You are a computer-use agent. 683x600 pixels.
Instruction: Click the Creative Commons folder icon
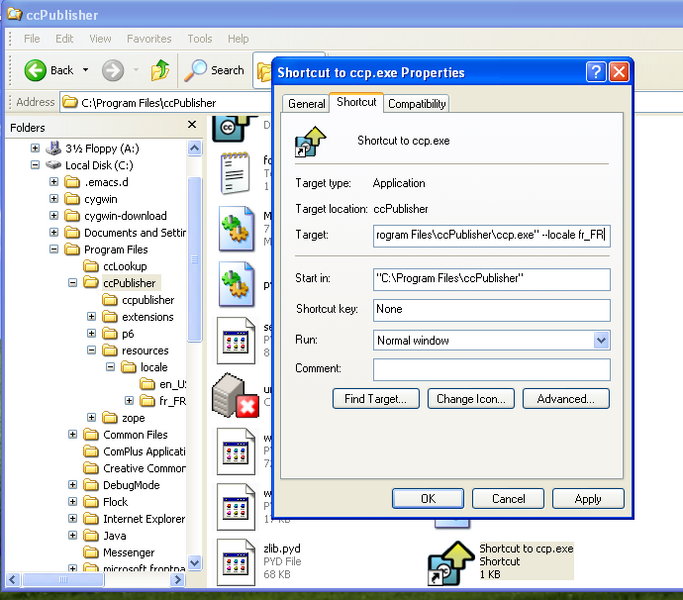pos(91,468)
